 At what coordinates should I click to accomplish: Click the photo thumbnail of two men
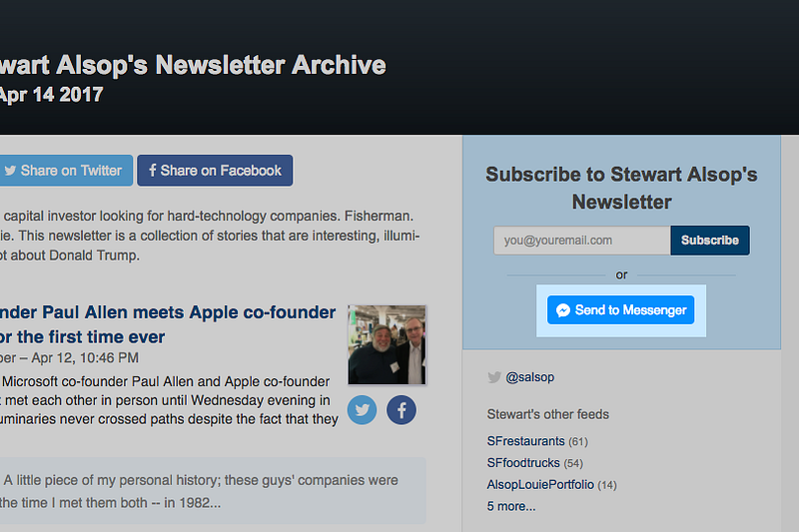pyautogui.click(x=387, y=345)
